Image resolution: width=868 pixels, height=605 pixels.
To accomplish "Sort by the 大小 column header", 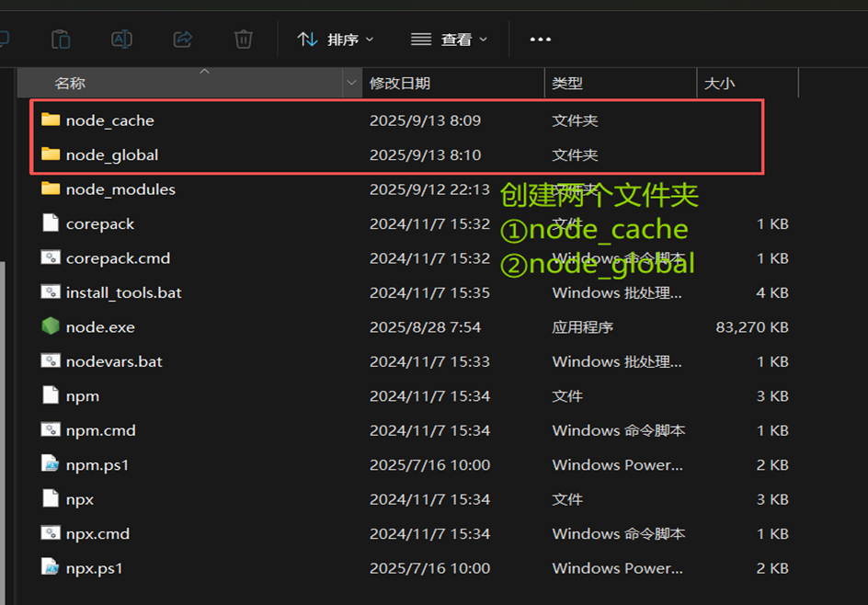I will pyautogui.click(x=748, y=84).
